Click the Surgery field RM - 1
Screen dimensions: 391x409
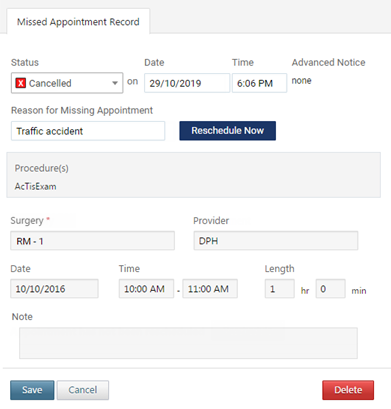coord(92,241)
